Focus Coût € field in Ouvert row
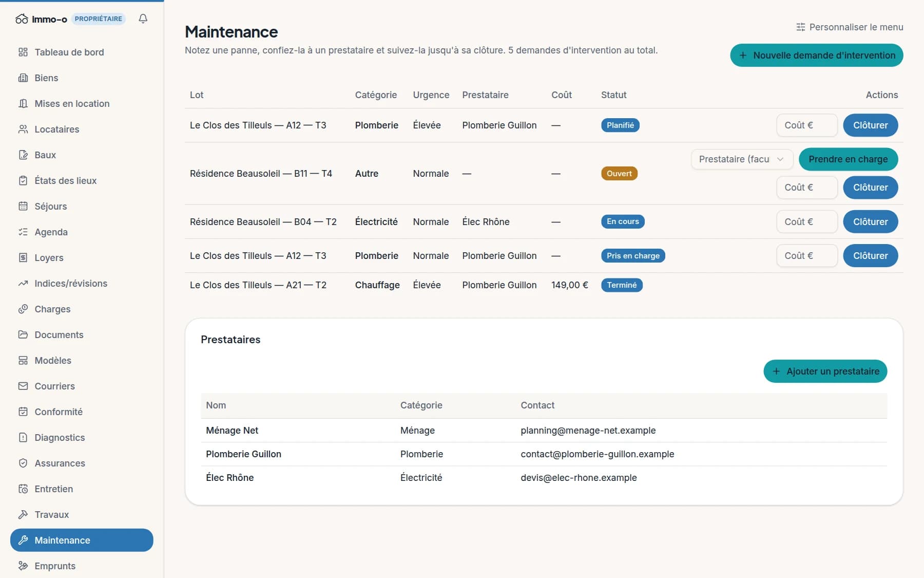Image resolution: width=924 pixels, height=578 pixels. pos(807,188)
